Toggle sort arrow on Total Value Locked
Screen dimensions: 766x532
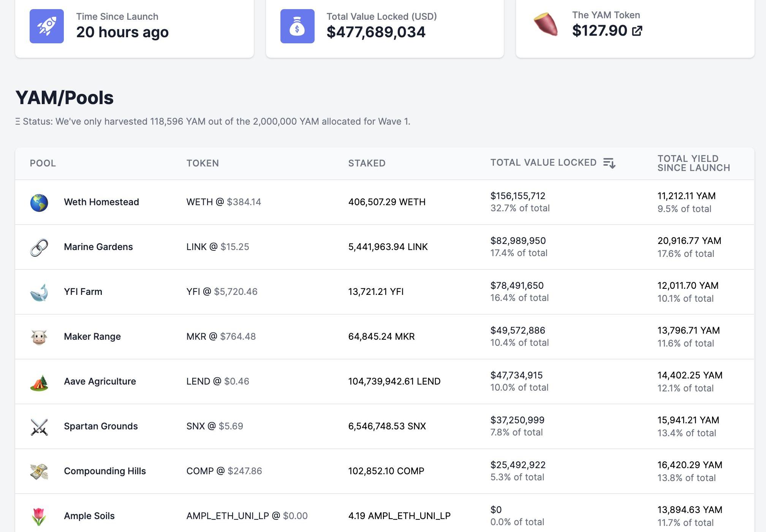click(609, 163)
